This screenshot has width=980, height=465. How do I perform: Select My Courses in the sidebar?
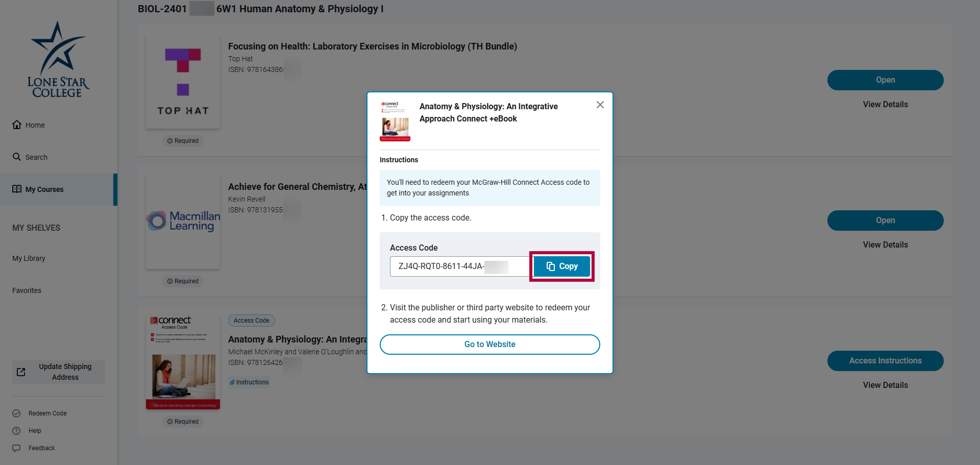58,189
